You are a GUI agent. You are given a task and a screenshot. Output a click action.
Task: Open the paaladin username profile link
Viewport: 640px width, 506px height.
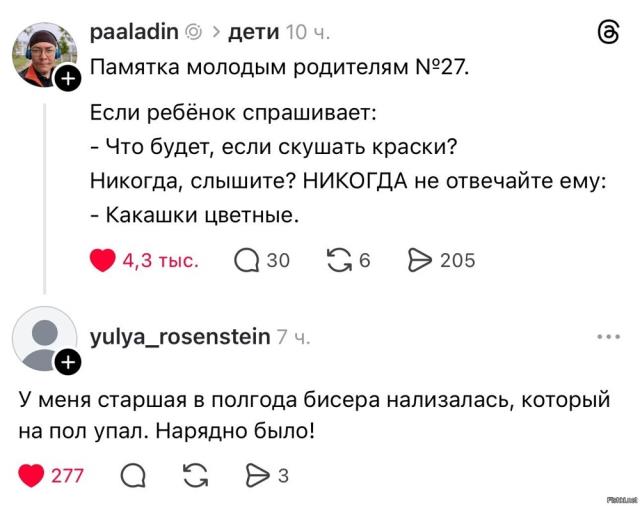click(133, 32)
